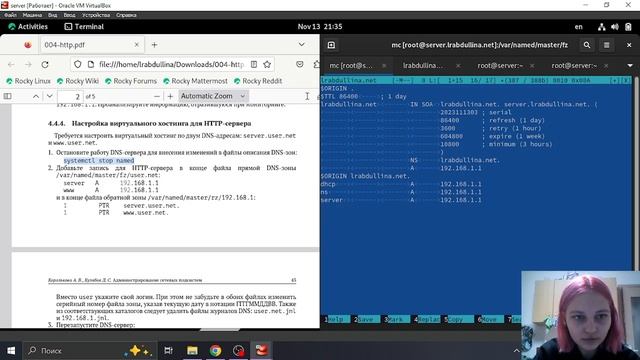This screenshot has height=360, width=640.
Task: Click highlighted systemctl stop named text
Action: [x=99, y=160]
